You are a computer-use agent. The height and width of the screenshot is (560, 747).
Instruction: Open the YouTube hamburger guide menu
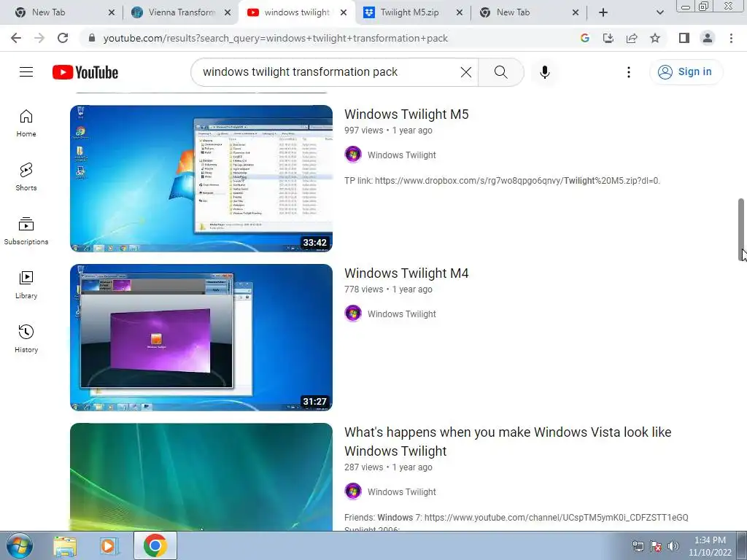point(26,72)
